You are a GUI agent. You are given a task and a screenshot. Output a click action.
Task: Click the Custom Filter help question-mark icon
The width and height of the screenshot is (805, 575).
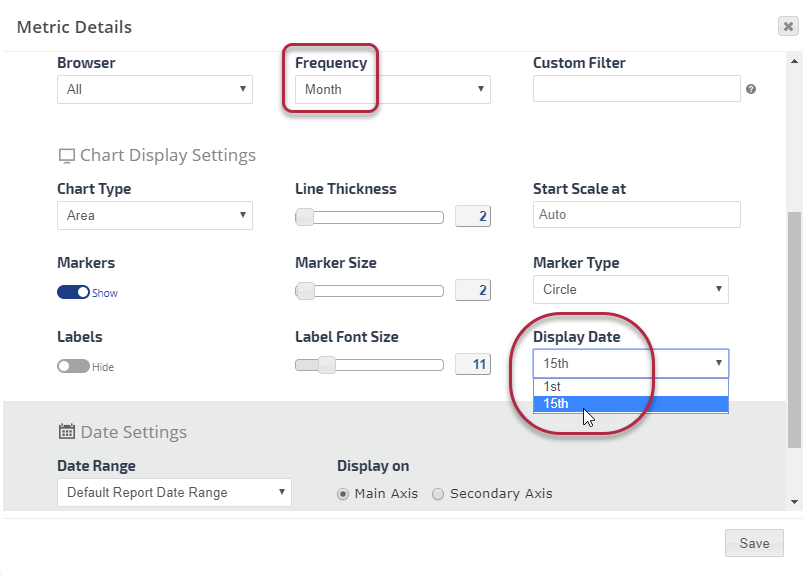tap(751, 89)
